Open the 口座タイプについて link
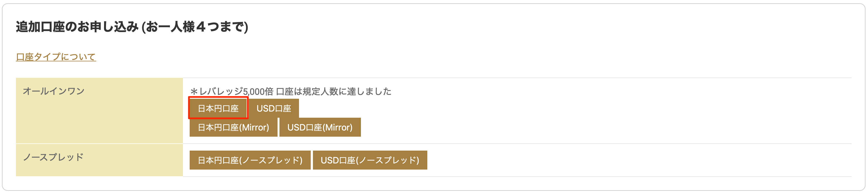The width and height of the screenshot is (868, 193). tap(56, 57)
